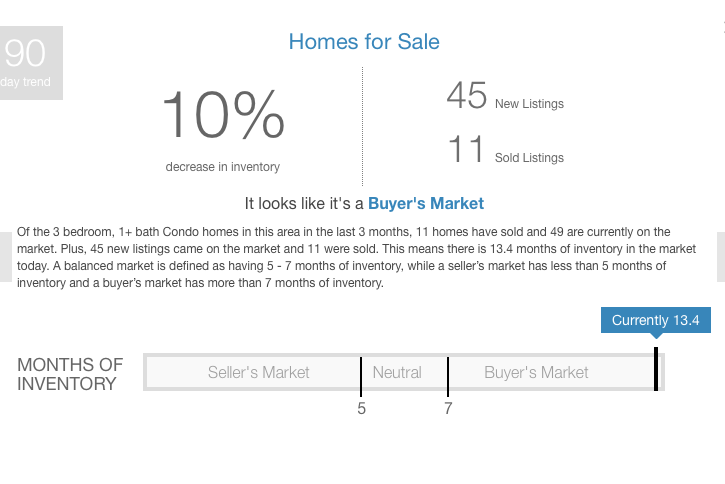This screenshot has width=725, height=484.
Task: Click the decrease in inventory caption
Action: click(x=222, y=166)
